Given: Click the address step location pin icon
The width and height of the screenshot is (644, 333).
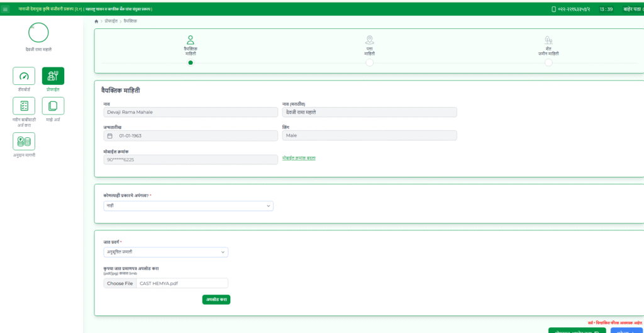Looking at the screenshot, I should [x=369, y=40].
